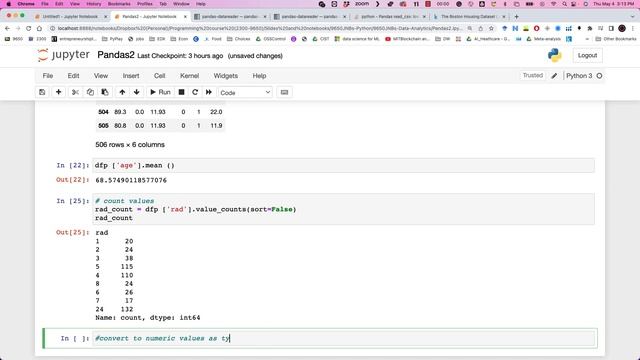
Task: Open the 'data science for ML' bookmark
Action: tap(357, 39)
